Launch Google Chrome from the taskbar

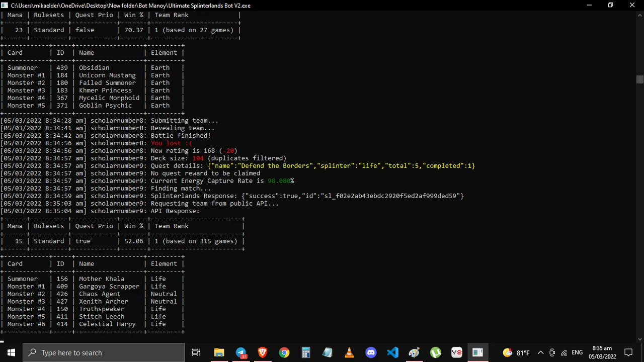point(284,352)
